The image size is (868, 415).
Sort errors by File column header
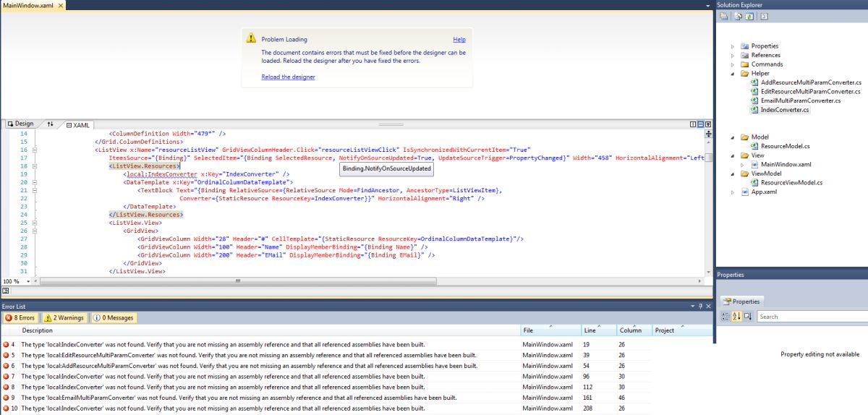(x=550, y=330)
